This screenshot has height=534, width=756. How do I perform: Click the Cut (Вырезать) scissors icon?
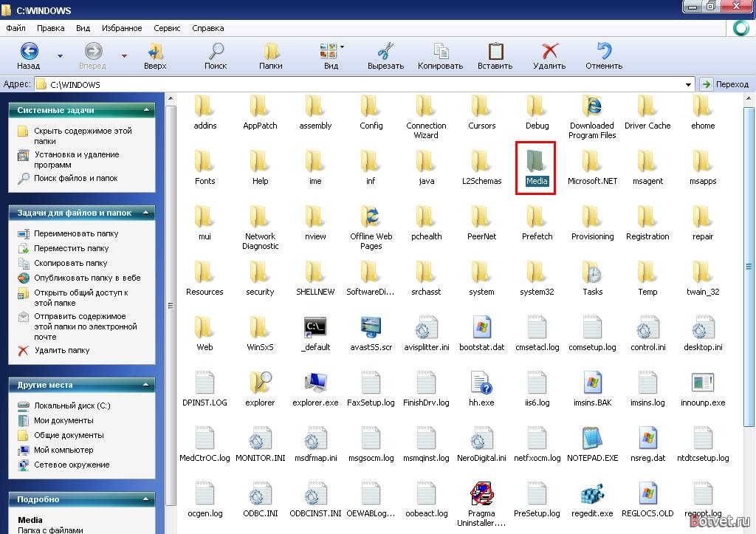(x=385, y=51)
